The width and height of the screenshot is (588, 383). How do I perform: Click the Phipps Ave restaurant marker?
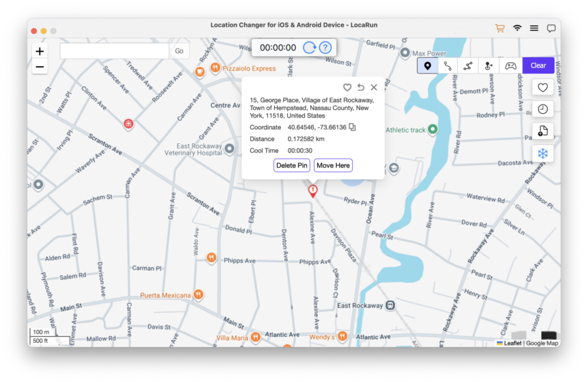(211, 258)
